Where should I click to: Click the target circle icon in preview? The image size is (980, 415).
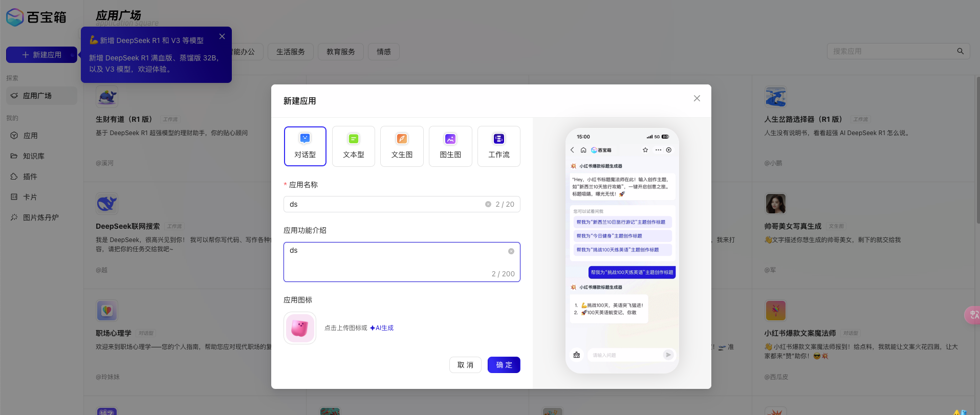click(669, 150)
